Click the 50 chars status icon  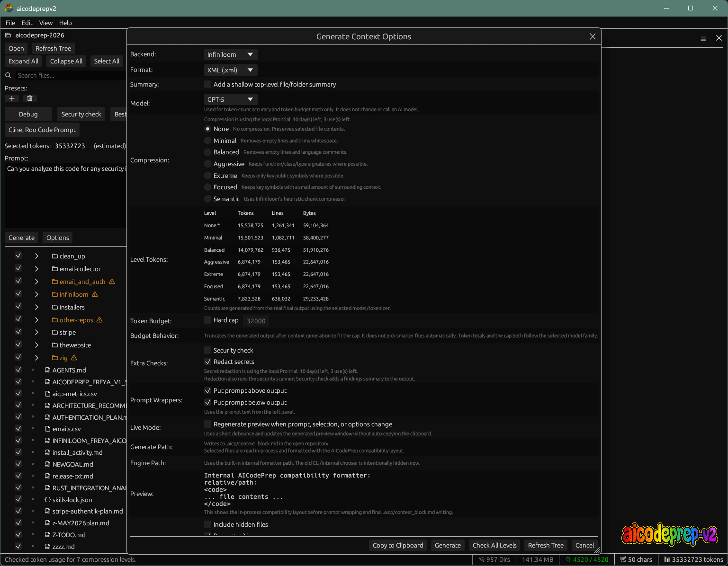click(623, 559)
